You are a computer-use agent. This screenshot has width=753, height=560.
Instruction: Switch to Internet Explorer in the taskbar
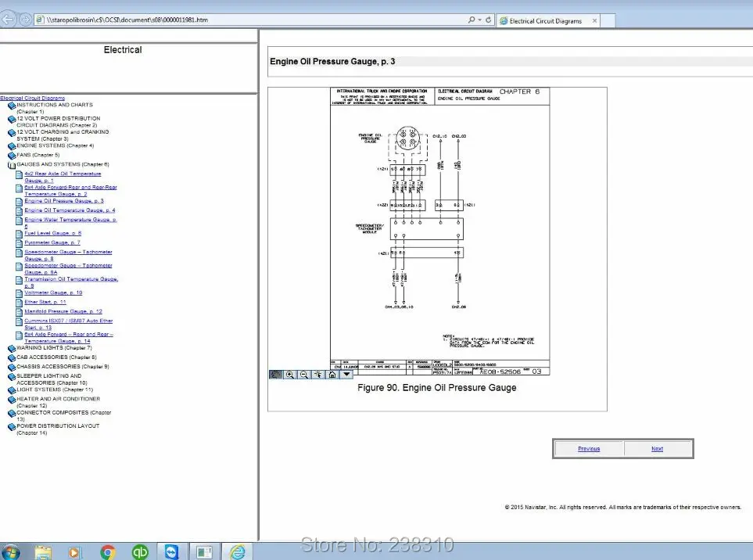(237, 552)
